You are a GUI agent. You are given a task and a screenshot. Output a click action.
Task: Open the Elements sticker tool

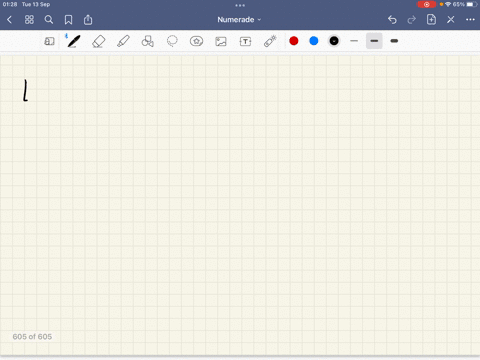click(196, 41)
